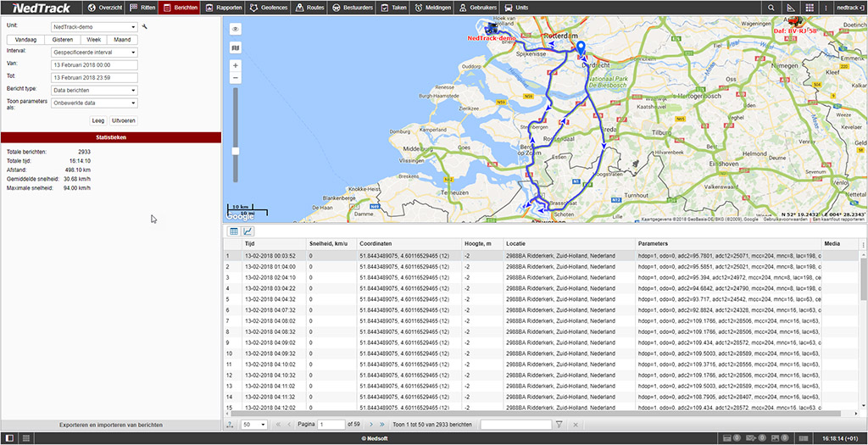Select the Week period button

(93, 40)
